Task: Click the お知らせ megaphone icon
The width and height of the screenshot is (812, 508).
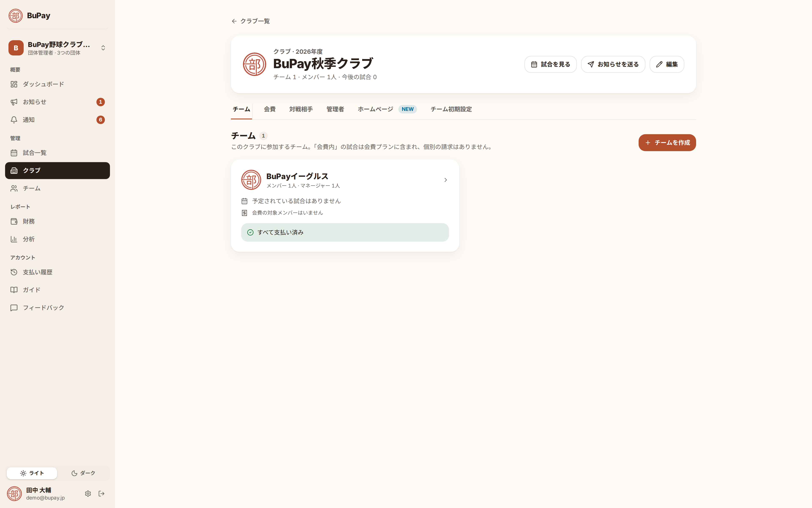Action: (14, 102)
